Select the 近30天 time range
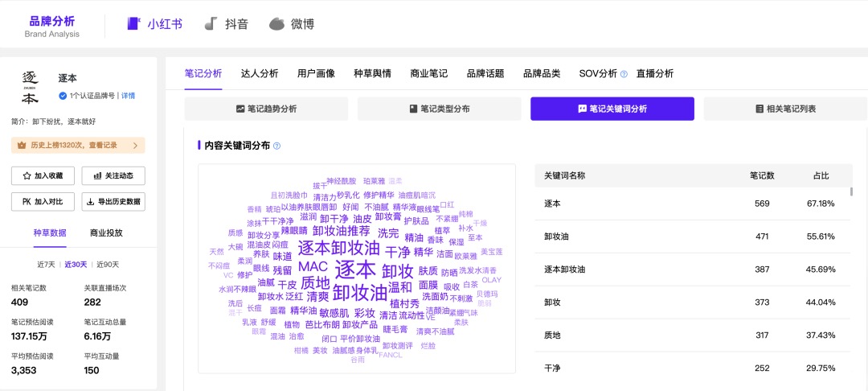868x391 pixels. 76,264
